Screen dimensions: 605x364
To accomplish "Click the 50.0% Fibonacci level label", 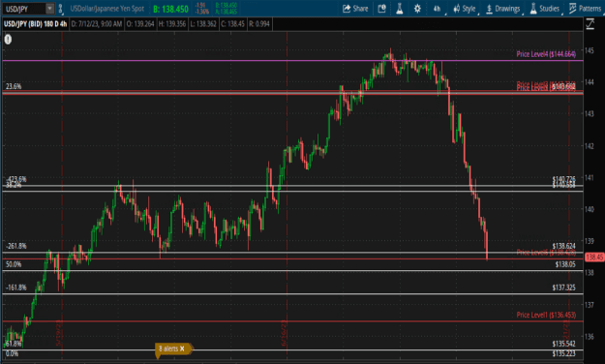I will tap(14, 264).
